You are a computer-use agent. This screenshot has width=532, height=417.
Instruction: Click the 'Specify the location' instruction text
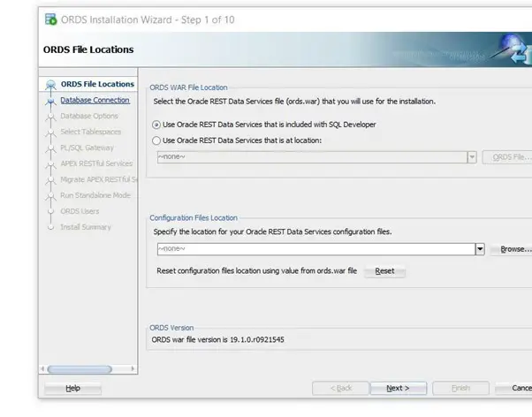[x=272, y=231]
